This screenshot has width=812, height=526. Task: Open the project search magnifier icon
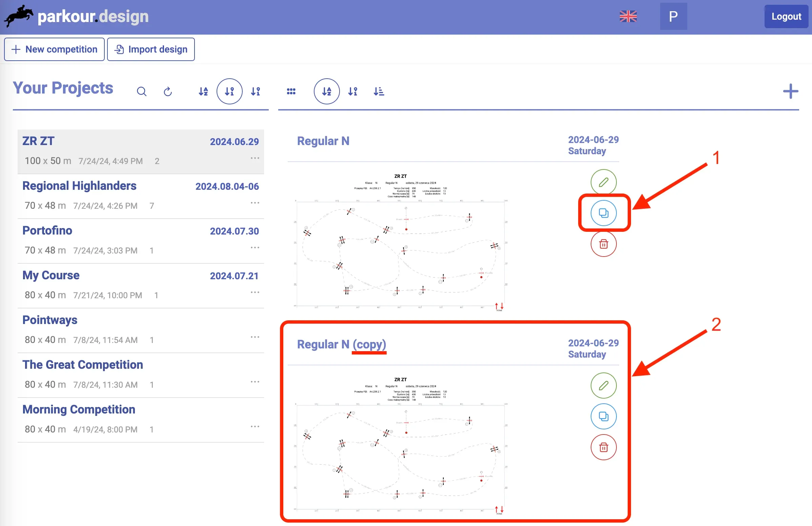(142, 92)
